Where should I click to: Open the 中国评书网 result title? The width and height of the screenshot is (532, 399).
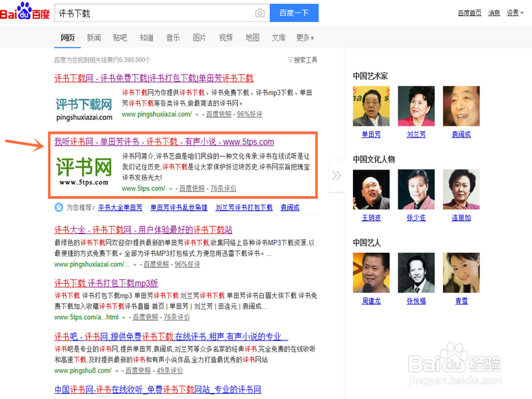pyautogui.click(x=158, y=390)
